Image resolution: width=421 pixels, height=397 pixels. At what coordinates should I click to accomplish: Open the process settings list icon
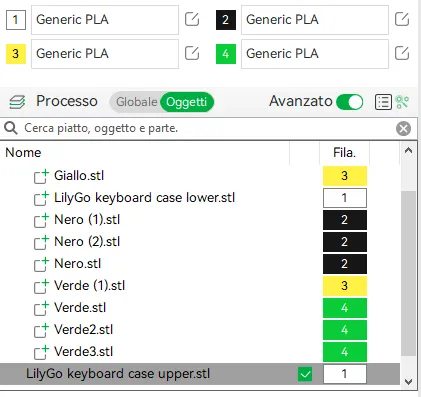(383, 102)
